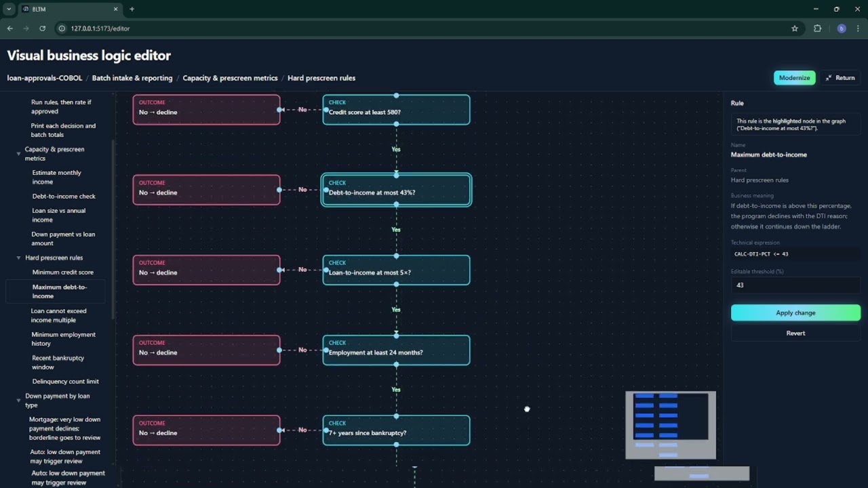Click decline outcome beside Loan-to-income check
The image size is (868, 488).
pyautogui.click(x=206, y=270)
